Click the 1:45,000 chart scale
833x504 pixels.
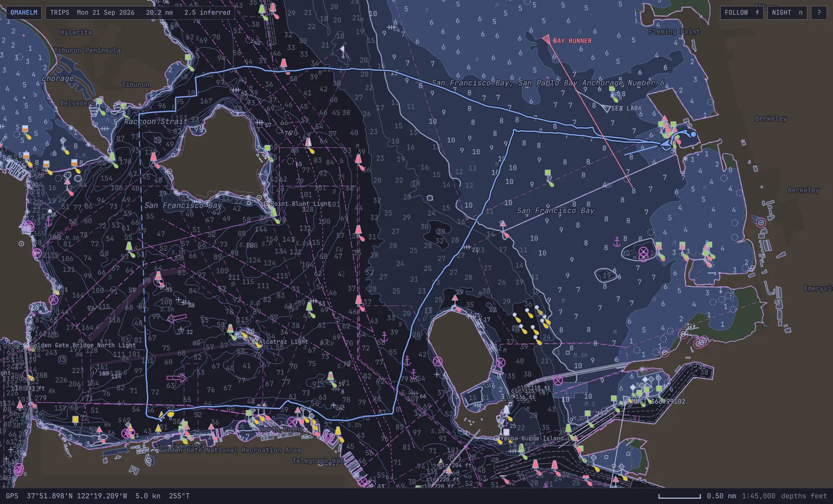click(759, 496)
